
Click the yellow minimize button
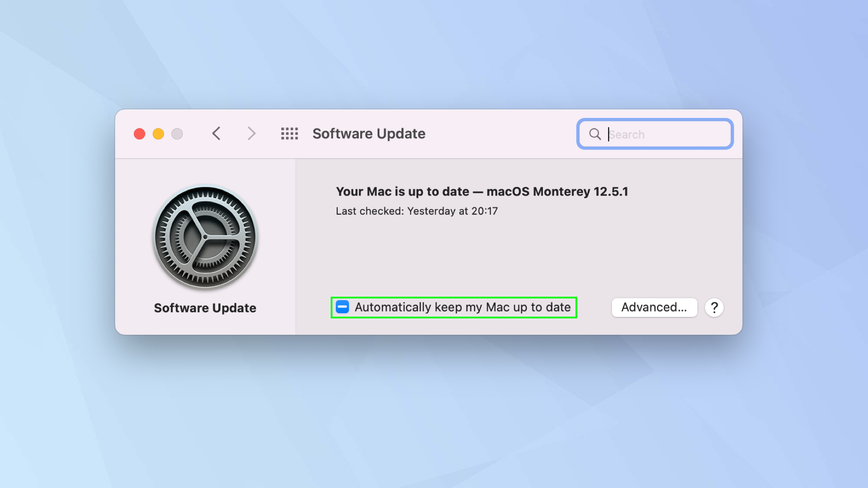[158, 133]
